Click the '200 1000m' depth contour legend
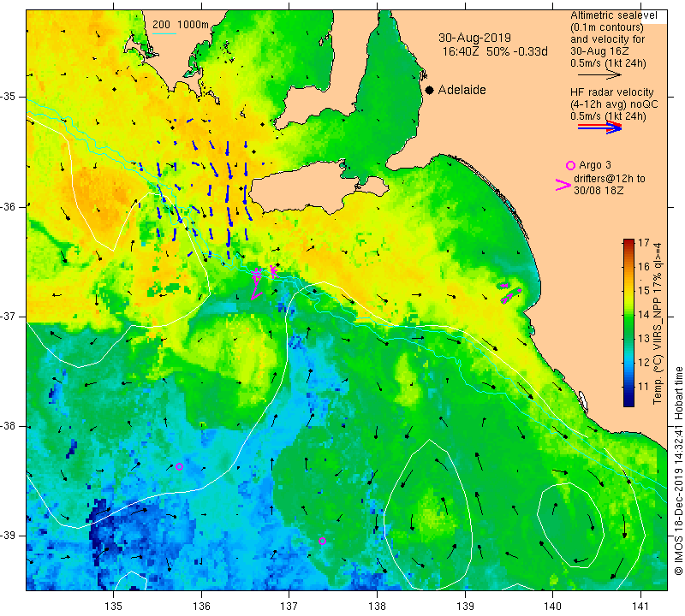The width and height of the screenshot is (685, 616). coord(181,25)
